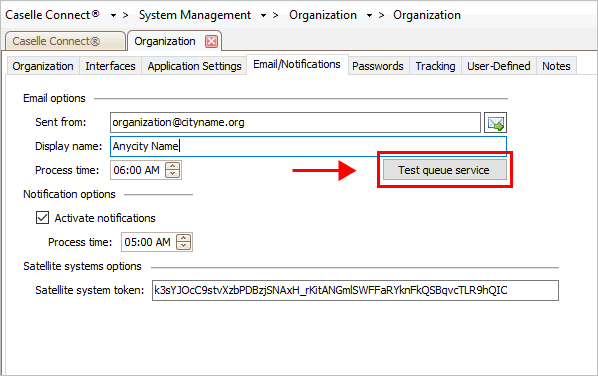Switch to the User-Defined tab

498,66
